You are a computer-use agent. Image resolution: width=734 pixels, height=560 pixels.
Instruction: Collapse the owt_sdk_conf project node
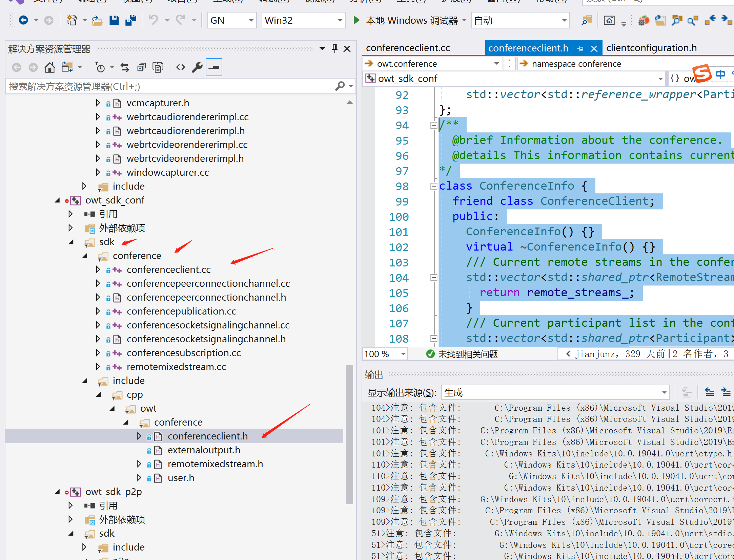pyautogui.click(x=57, y=200)
